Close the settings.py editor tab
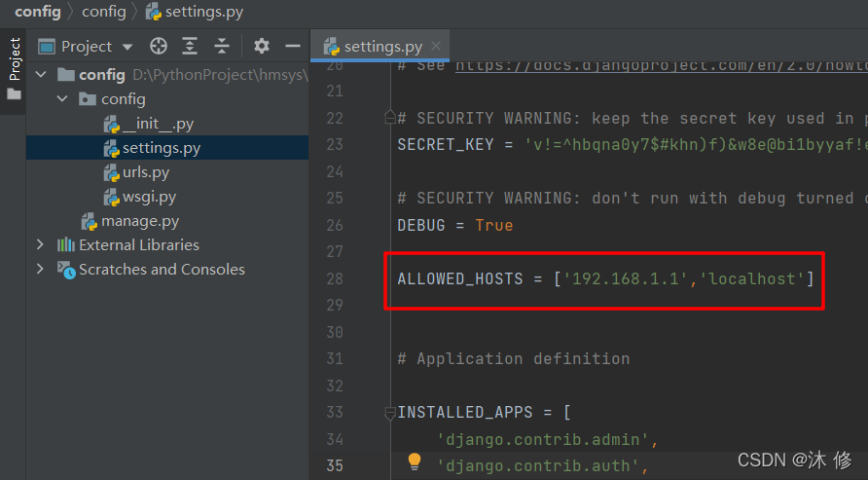This screenshot has width=868, height=480. [436, 46]
